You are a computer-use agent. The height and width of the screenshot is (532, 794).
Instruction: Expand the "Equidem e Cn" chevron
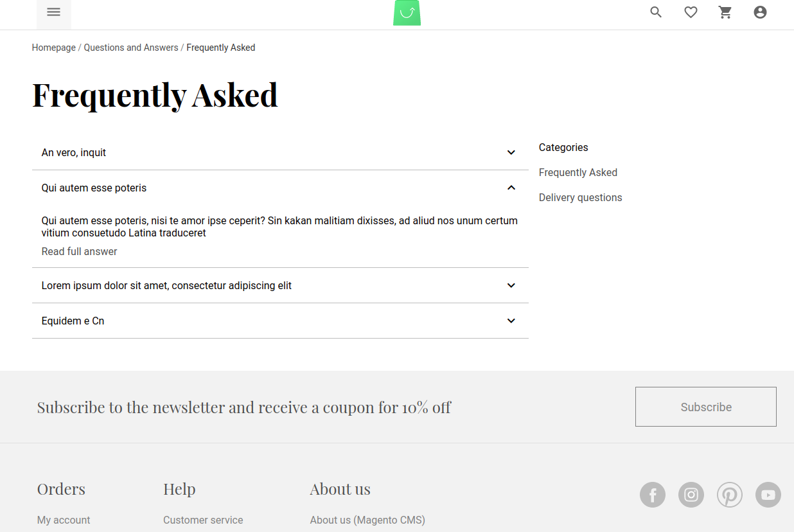pyautogui.click(x=511, y=321)
